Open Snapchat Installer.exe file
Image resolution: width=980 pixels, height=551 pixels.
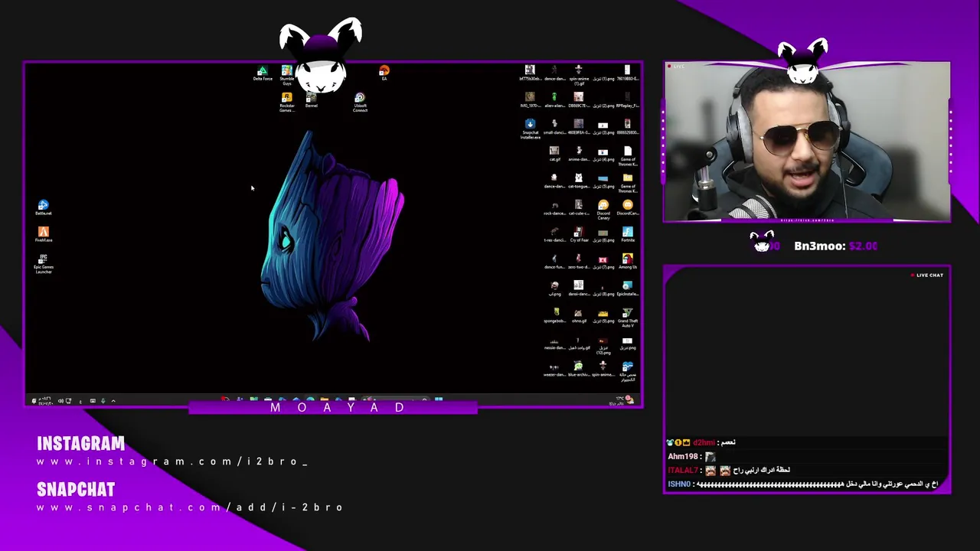[x=530, y=129]
